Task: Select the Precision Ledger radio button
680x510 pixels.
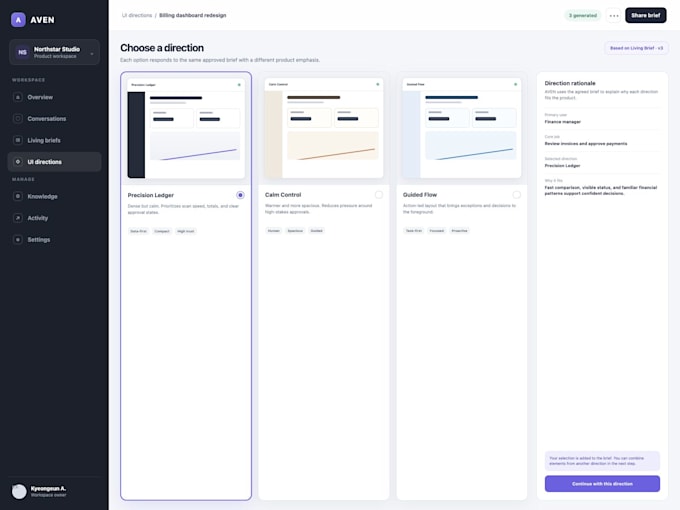Action: coord(240,195)
